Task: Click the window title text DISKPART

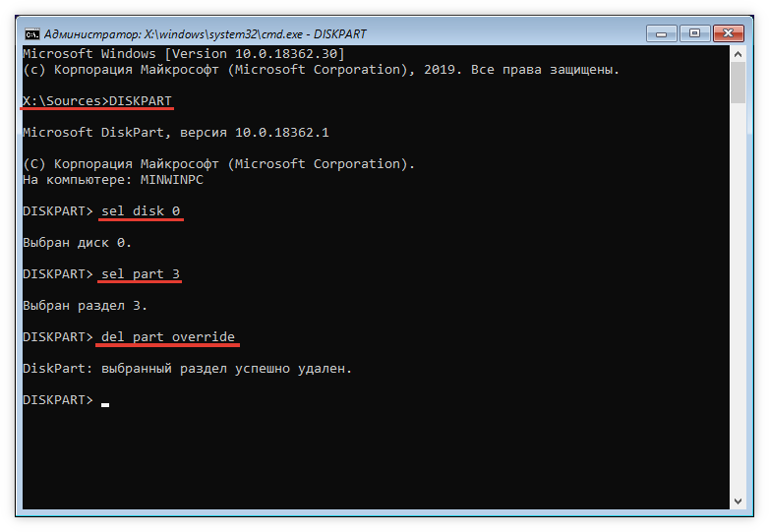Action: 339,34
